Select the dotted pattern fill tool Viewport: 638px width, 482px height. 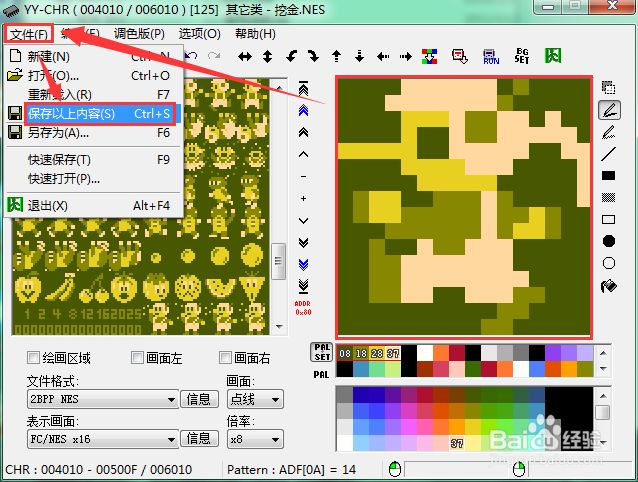point(608,198)
